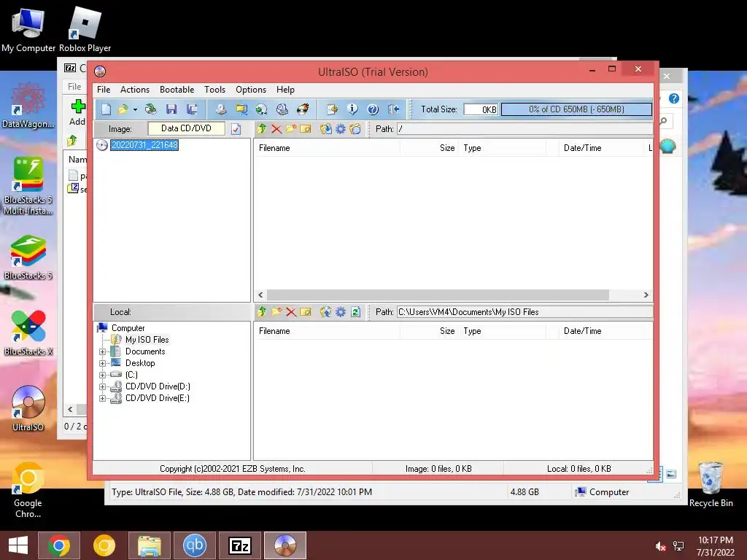Click the Open CD/DVD toolbar icon
The image size is (747, 560).
(x=150, y=109)
